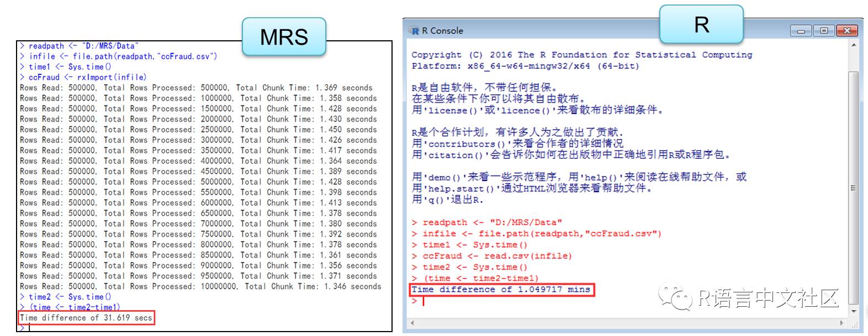Click the vertical scrollbar up arrow in R Console

tap(854, 45)
